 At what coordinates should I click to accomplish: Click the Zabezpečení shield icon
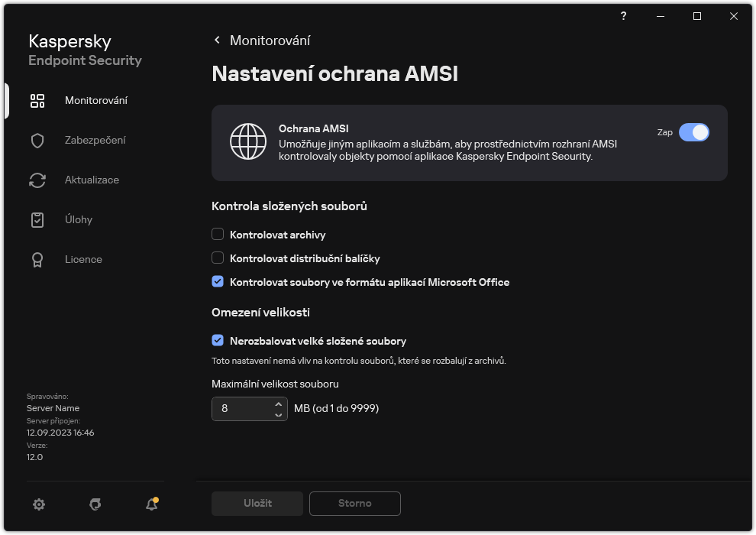coord(37,141)
